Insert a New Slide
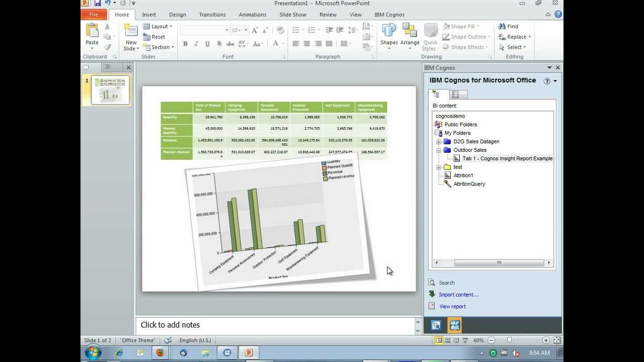The width and height of the screenshot is (644, 362). pyautogui.click(x=131, y=37)
